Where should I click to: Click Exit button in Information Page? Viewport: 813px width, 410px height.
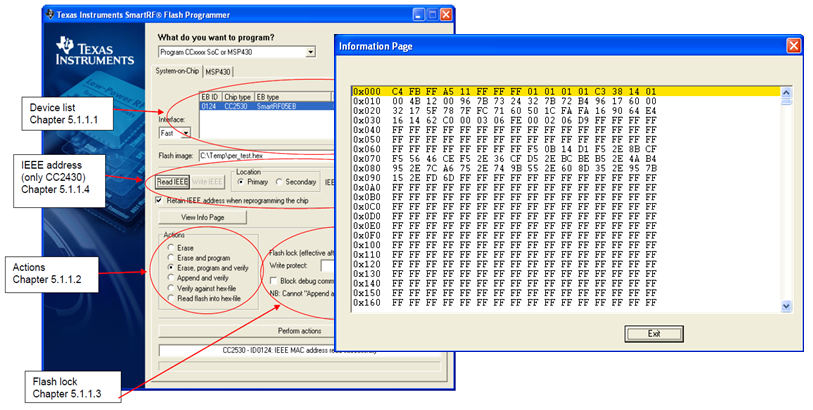coord(654,334)
